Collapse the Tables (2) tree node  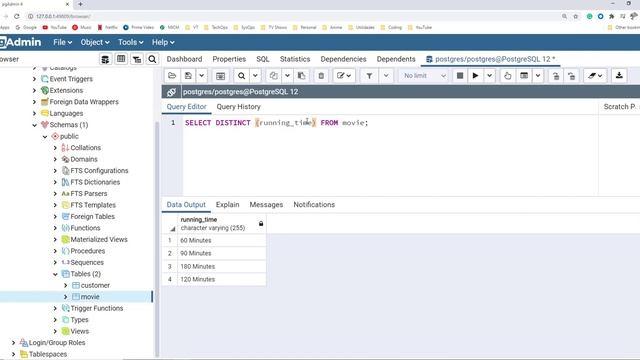tap(56, 274)
